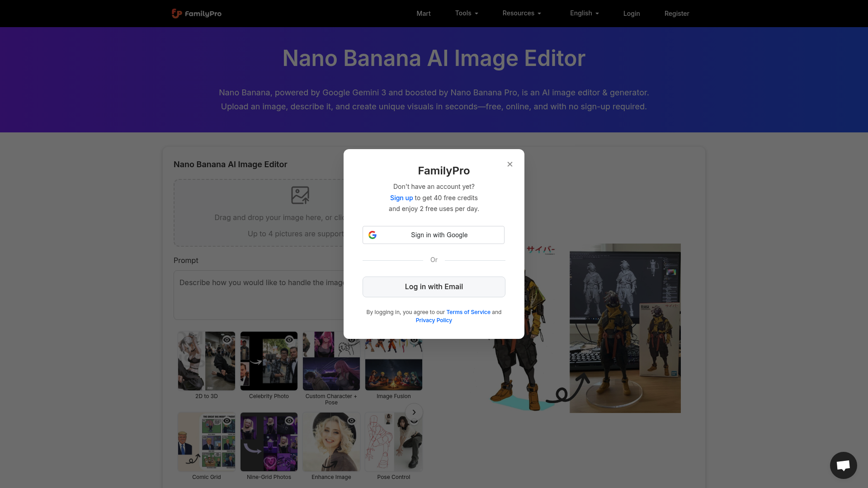Screen dimensions: 868x488
Task: Open the Privacy Policy link
Action: [434, 320]
